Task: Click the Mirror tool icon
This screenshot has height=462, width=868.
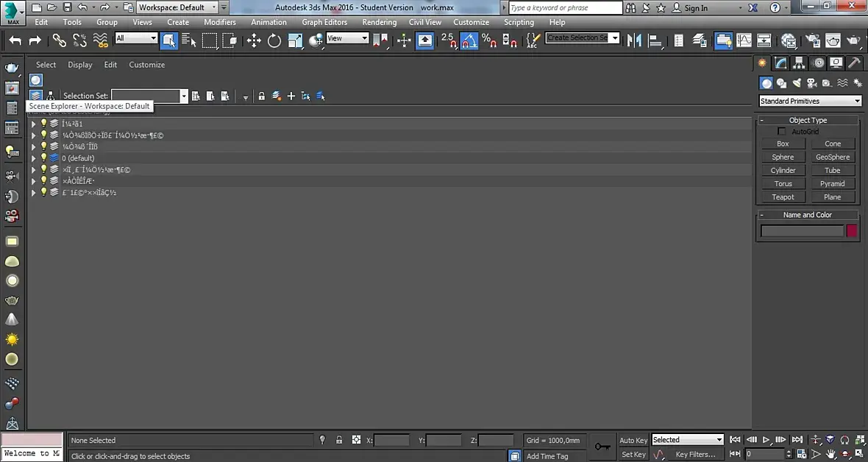Action: [x=634, y=40]
